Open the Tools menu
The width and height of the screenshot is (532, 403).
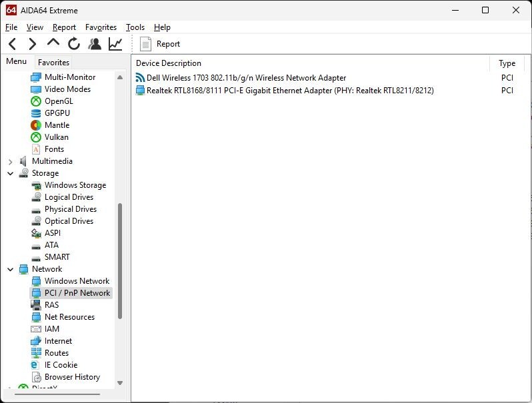pyautogui.click(x=135, y=27)
